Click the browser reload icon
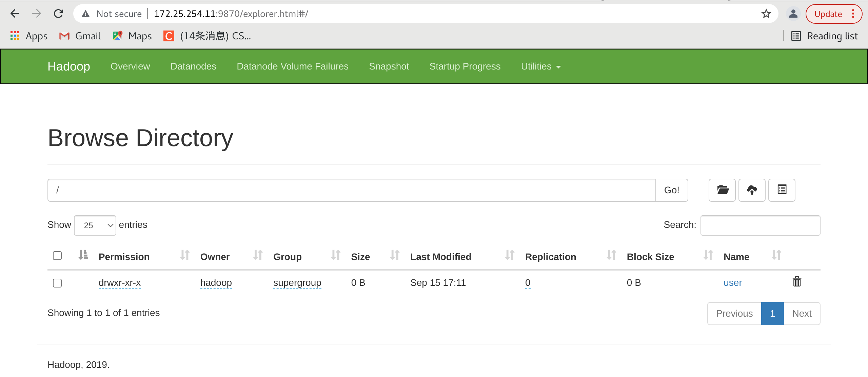The image size is (868, 377). point(59,14)
